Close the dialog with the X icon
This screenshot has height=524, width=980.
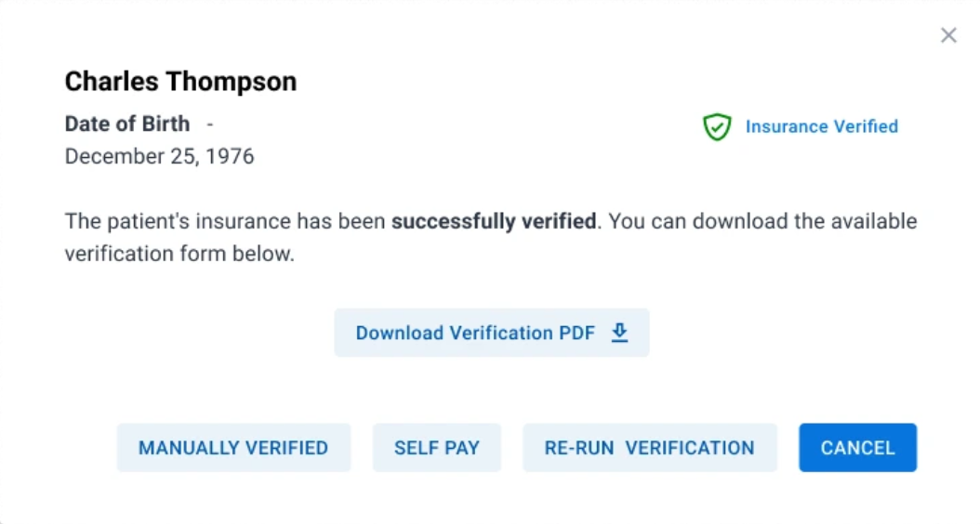click(948, 35)
